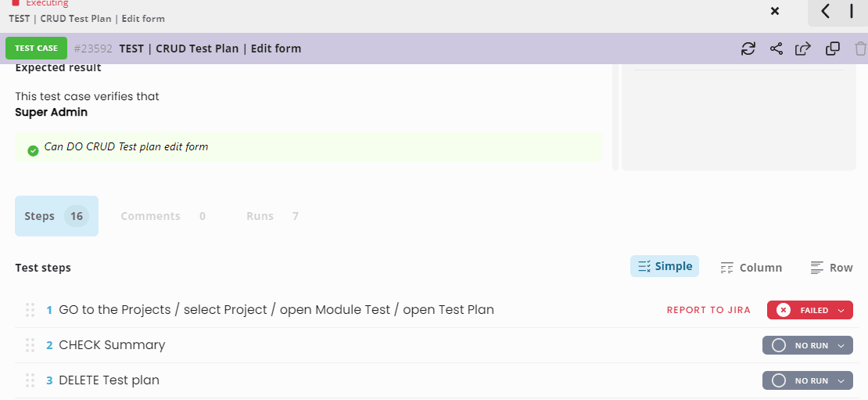Click the refresh sync icon in header
This screenshot has width=868, height=400.
[x=748, y=49]
